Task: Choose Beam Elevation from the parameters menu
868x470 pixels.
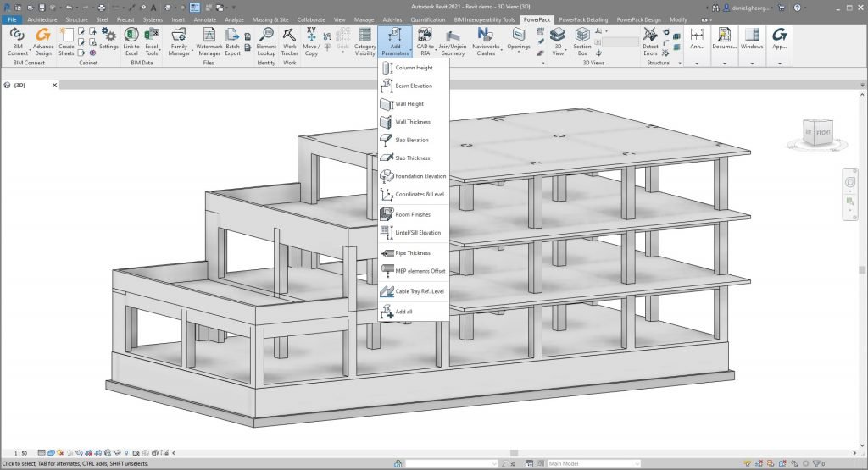Action: tap(414, 86)
